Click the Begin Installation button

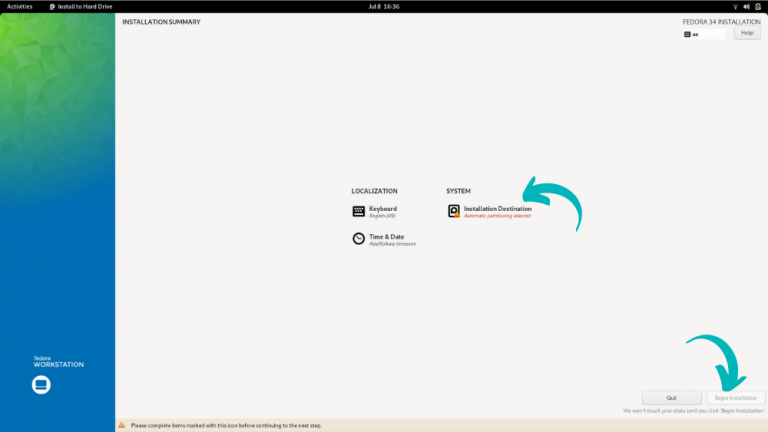[735, 398]
